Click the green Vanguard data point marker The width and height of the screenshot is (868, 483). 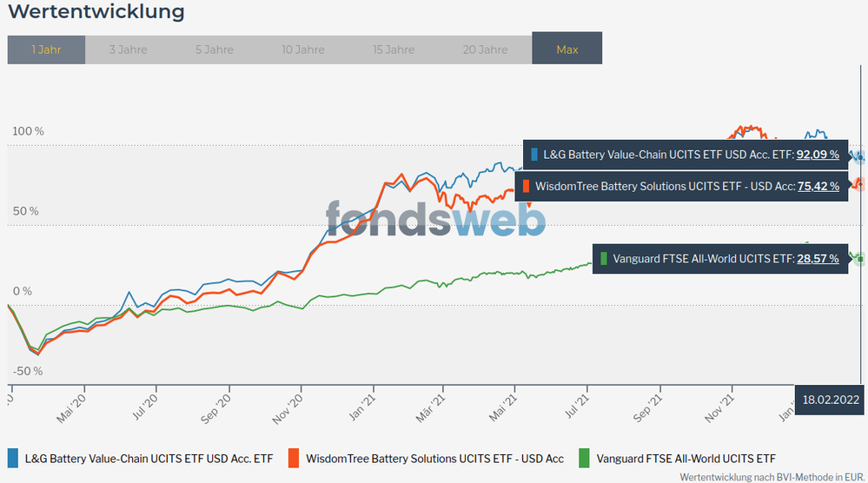coord(859,258)
